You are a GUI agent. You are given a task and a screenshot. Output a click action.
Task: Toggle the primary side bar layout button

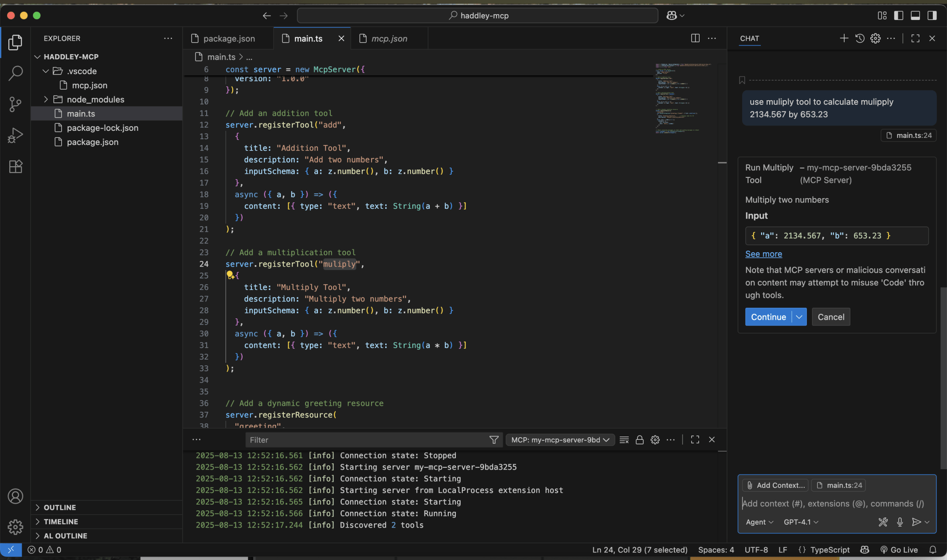[899, 16]
